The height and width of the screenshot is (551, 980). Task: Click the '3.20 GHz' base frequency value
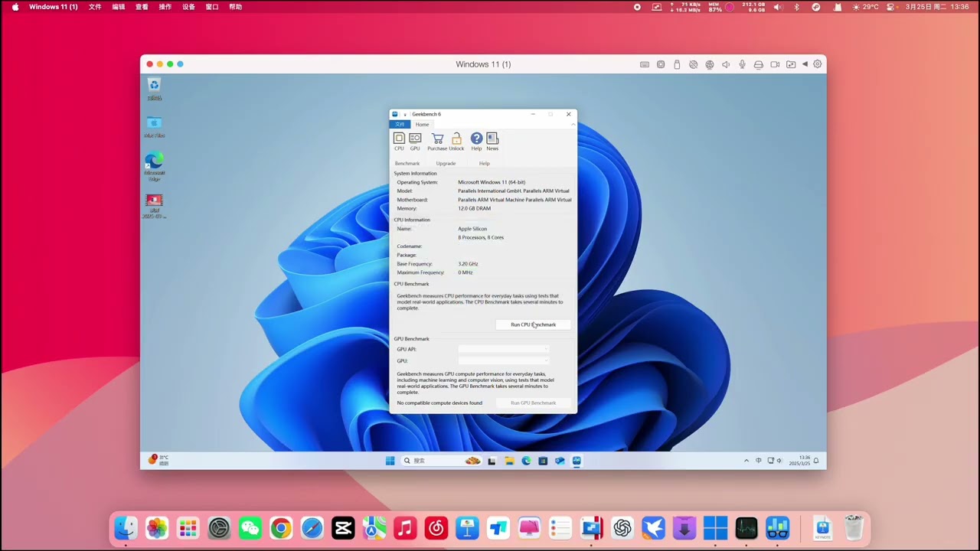click(468, 264)
